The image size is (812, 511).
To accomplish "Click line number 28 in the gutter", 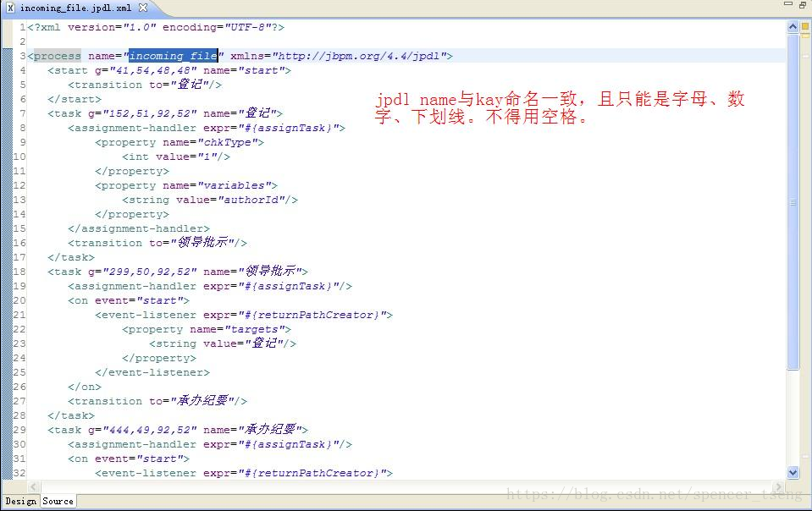I will point(19,415).
